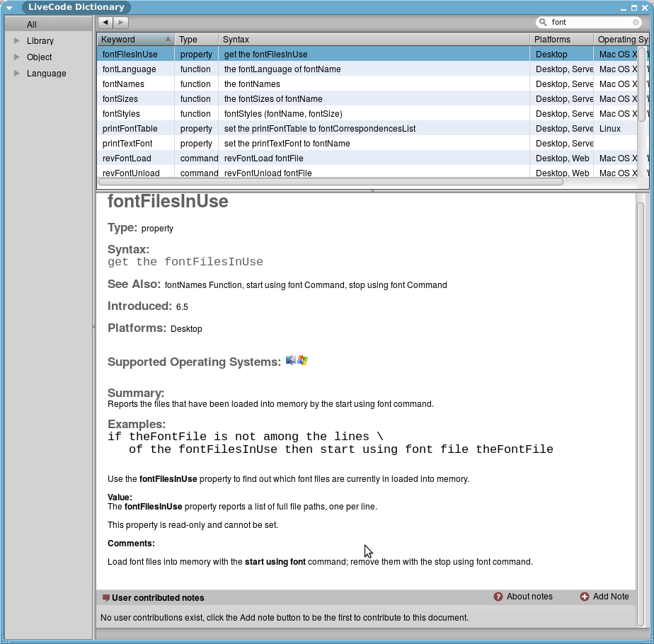654x644 pixels.
Task: Click the Platforms column header
Action: [561, 40]
